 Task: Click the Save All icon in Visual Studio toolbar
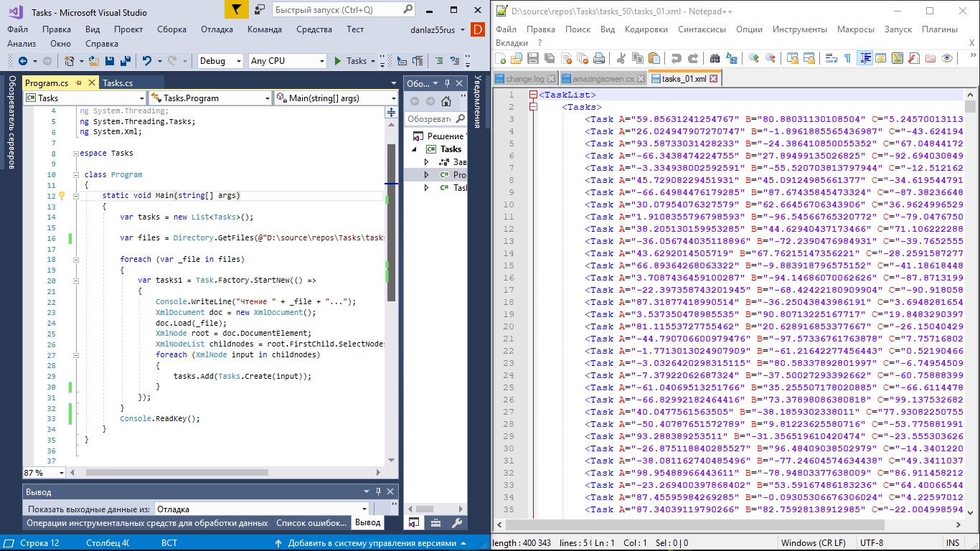point(125,61)
